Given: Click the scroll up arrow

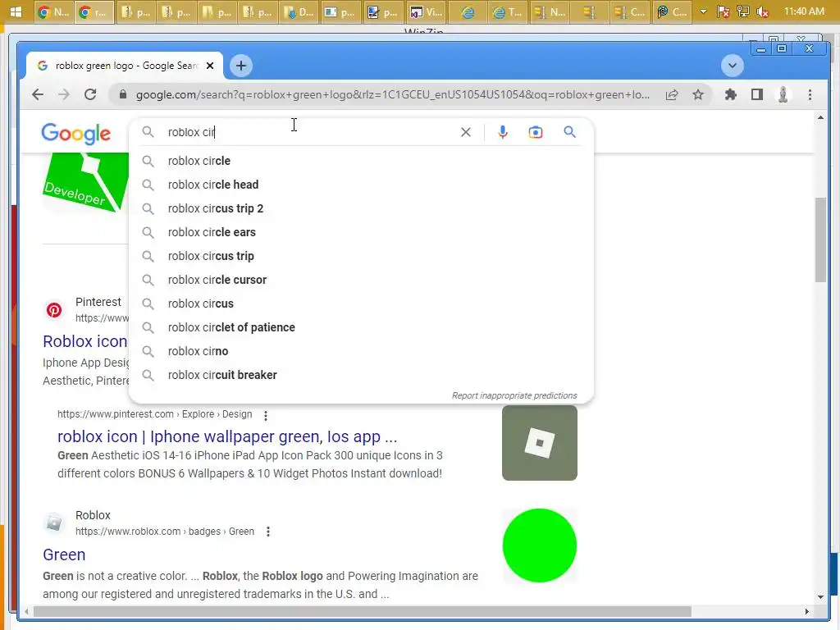Looking at the screenshot, I should click(820, 117).
